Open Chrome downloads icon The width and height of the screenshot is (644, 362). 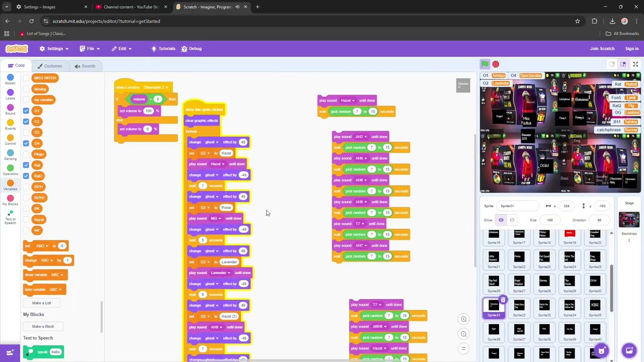612,21
